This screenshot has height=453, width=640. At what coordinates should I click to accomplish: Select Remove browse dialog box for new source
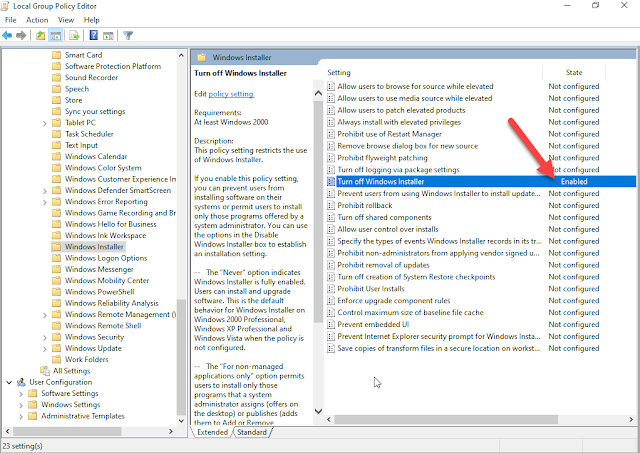[407, 146]
